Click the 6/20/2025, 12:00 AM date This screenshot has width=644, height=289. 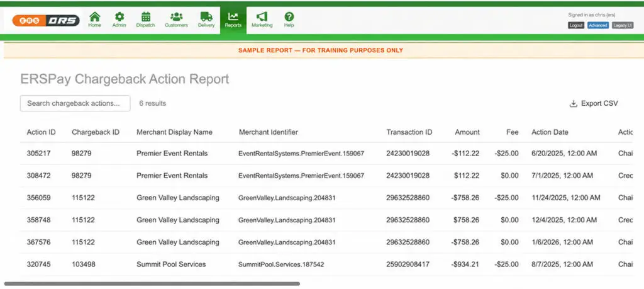[x=564, y=154]
